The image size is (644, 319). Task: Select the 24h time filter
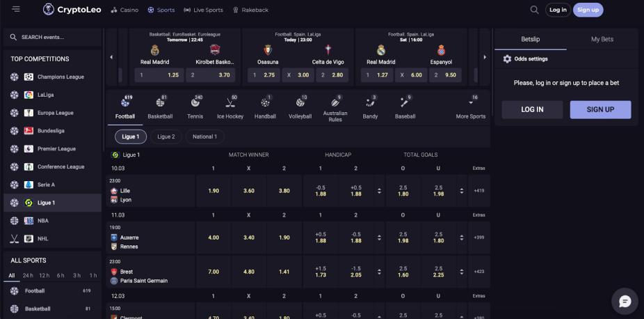click(x=28, y=276)
